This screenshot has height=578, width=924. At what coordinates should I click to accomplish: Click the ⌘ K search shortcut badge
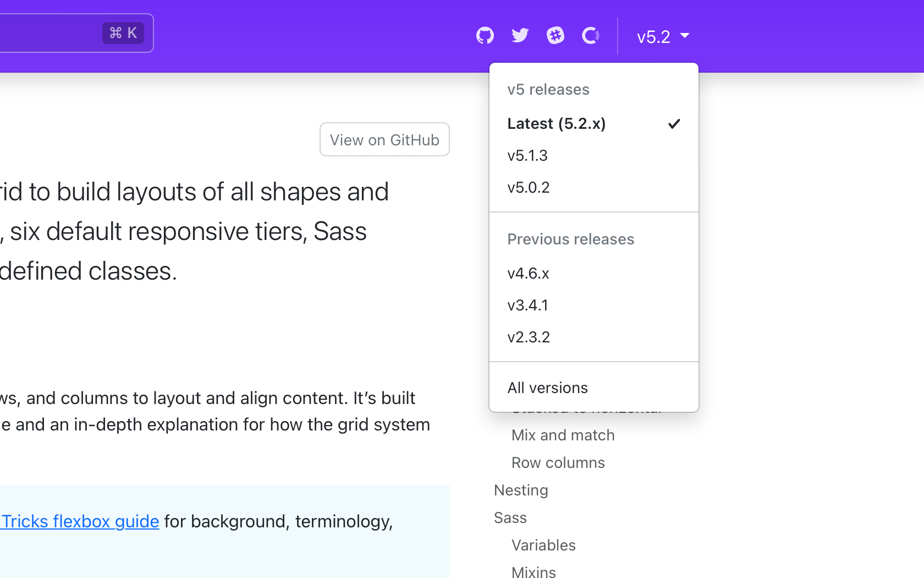pyautogui.click(x=123, y=33)
